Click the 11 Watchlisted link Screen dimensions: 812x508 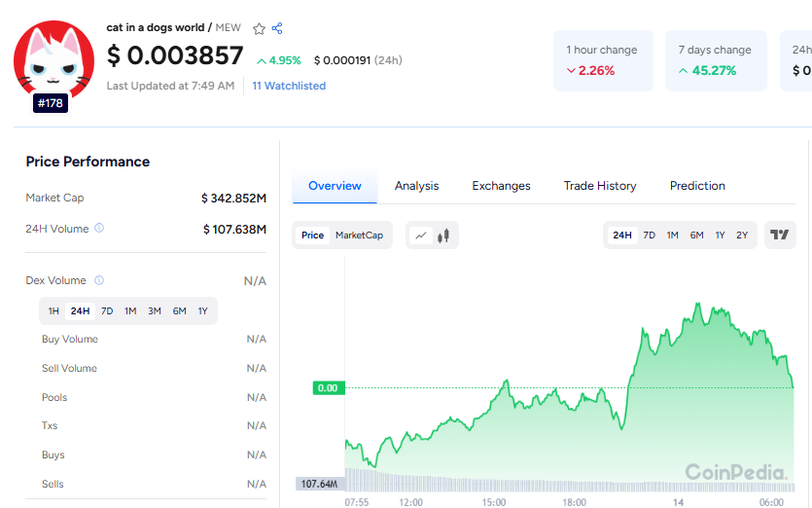point(289,86)
